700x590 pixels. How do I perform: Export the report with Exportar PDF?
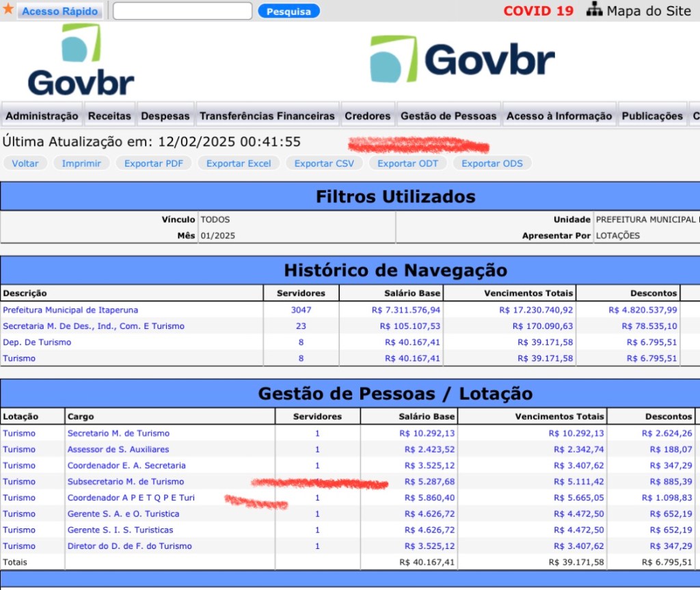(x=152, y=163)
